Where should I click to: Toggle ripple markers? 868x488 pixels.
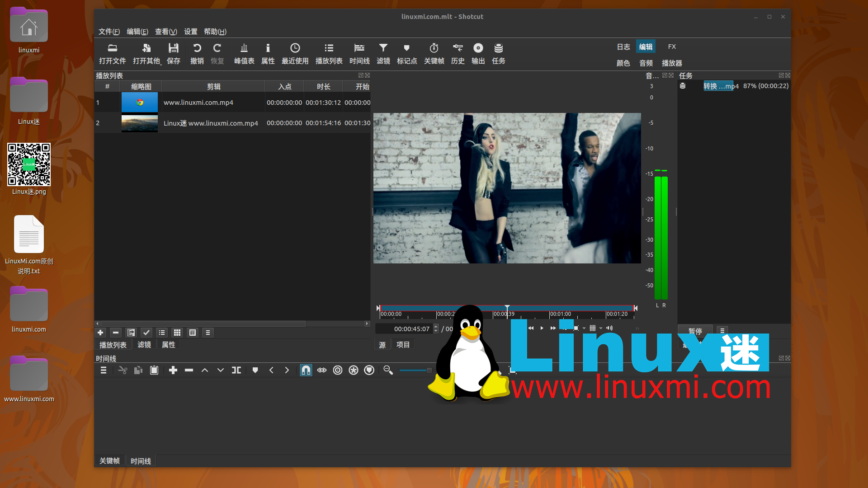point(369,370)
